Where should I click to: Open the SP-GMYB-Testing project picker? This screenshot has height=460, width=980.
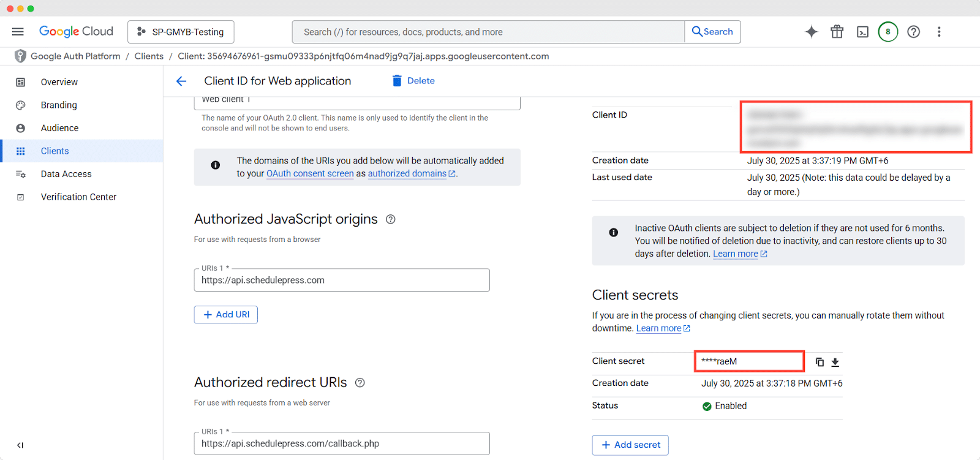(x=181, y=32)
